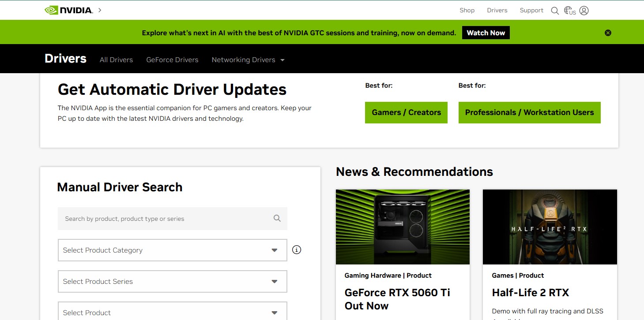Select Professionals / Workstation Users option
The width and height of the screenshot is (644, 320).
529,112
